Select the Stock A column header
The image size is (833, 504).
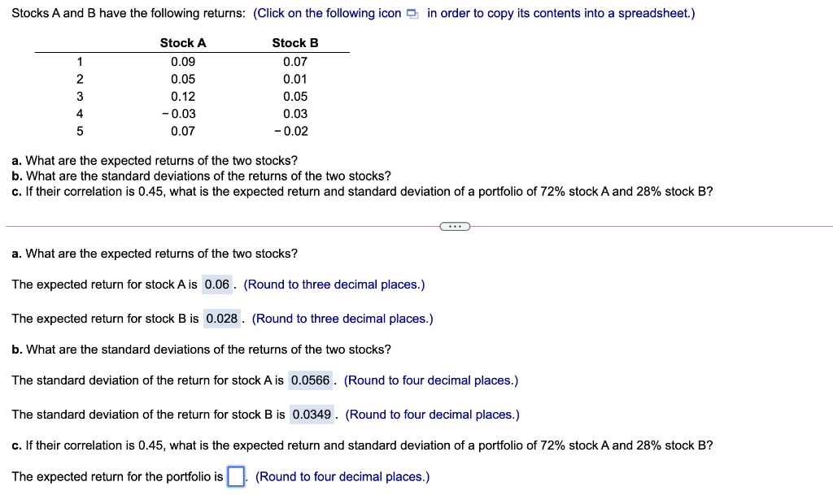click(x=183, y=42)
